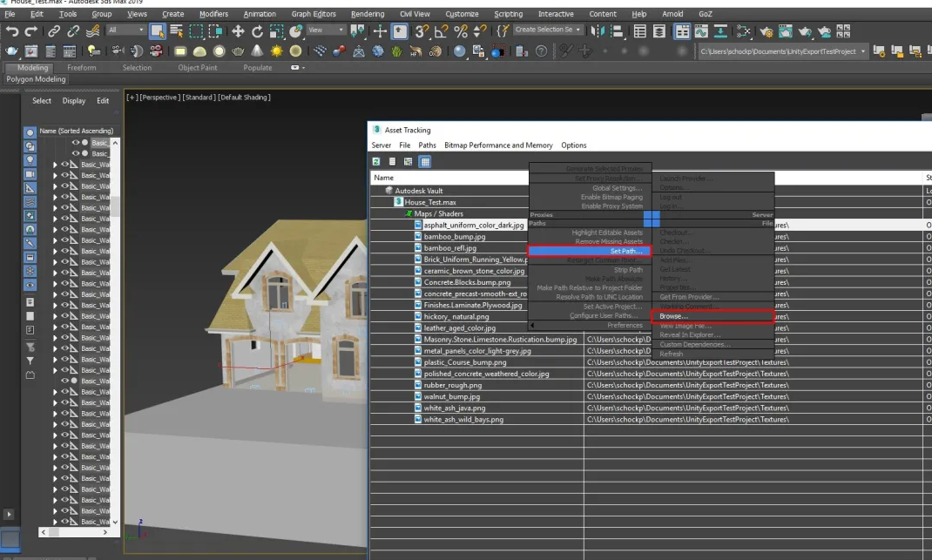
Task: Click the Cone primitive icon
Action: 257,51
